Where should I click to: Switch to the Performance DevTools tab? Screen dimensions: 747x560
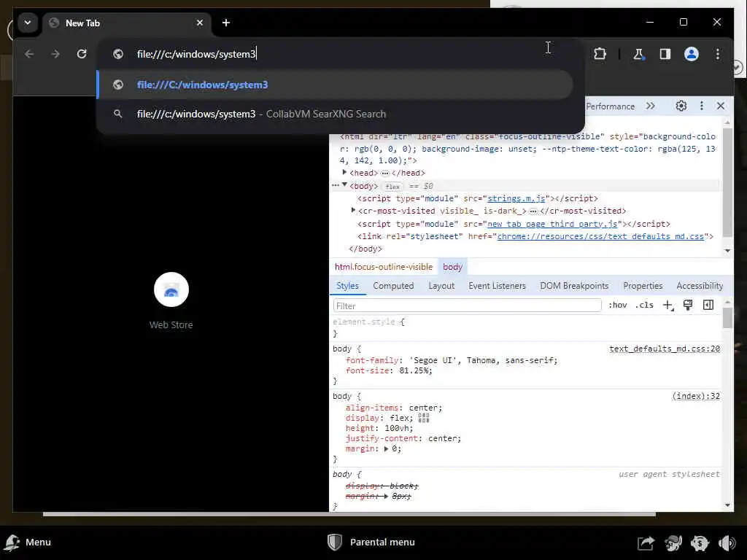point(611,106)
